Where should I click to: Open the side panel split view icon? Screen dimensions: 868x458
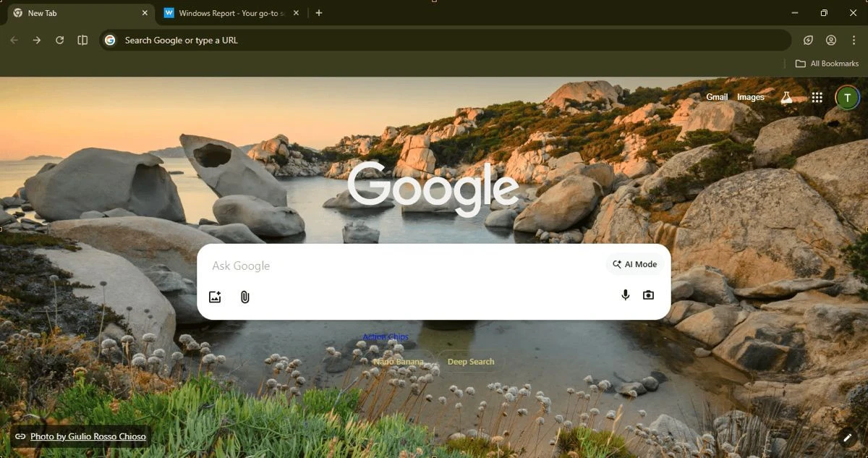tap(82, 41)
